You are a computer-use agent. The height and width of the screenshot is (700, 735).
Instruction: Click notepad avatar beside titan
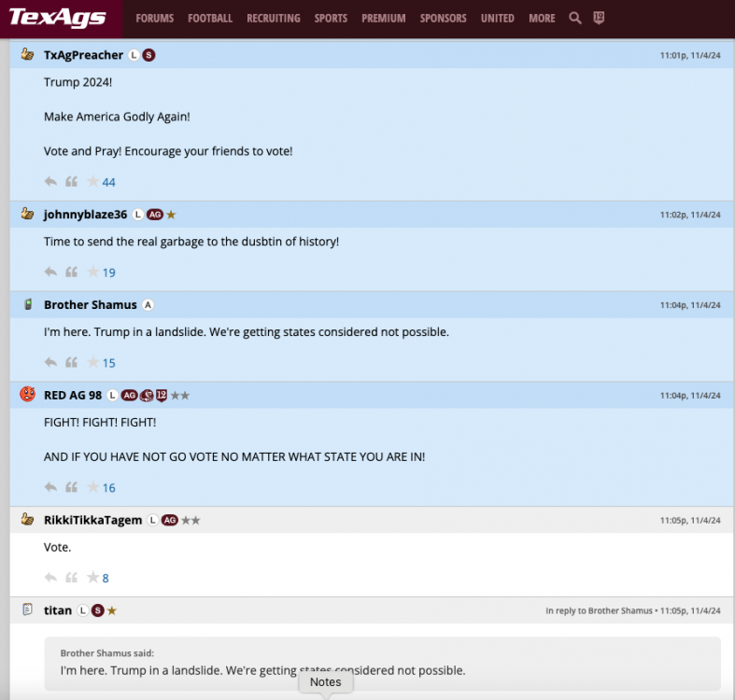click(28, 609)
